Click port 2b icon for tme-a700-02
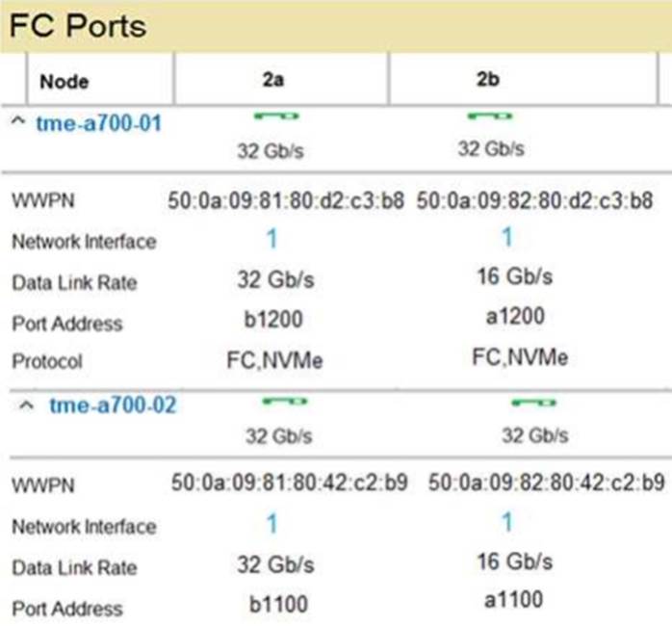This screenshot has height=626, width=672. [x=534, y=403]
